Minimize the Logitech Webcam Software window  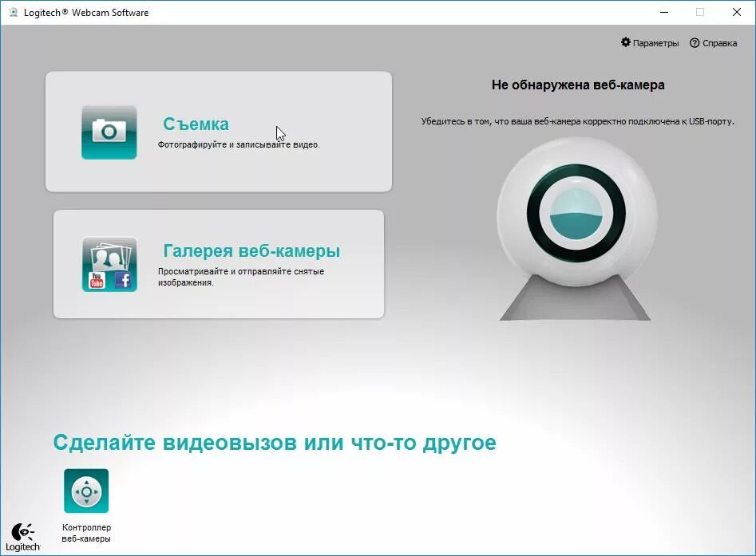[x=664, y=12]
